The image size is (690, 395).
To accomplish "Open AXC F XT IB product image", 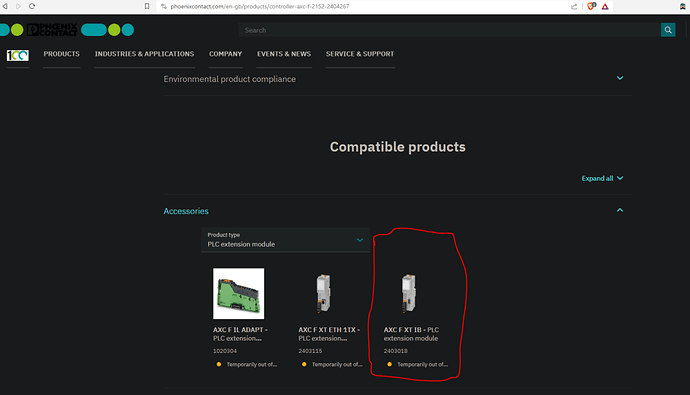I will point(409,293).
